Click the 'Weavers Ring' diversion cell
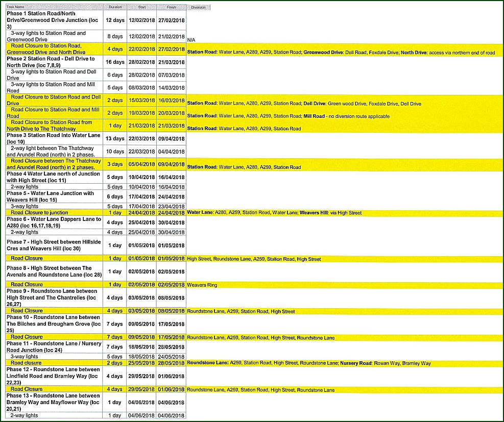Image resolution: width=504 pixels, height=422 pixels. (x=202, y=285)
